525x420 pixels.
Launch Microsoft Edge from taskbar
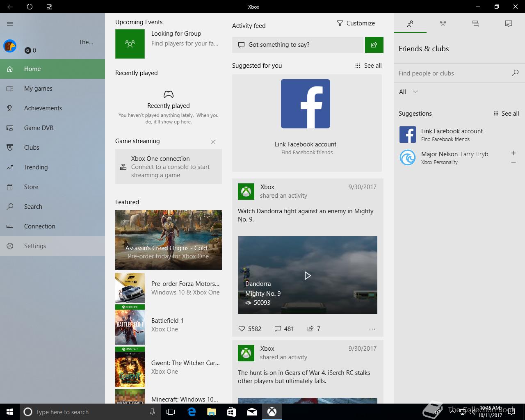point(192,412)
